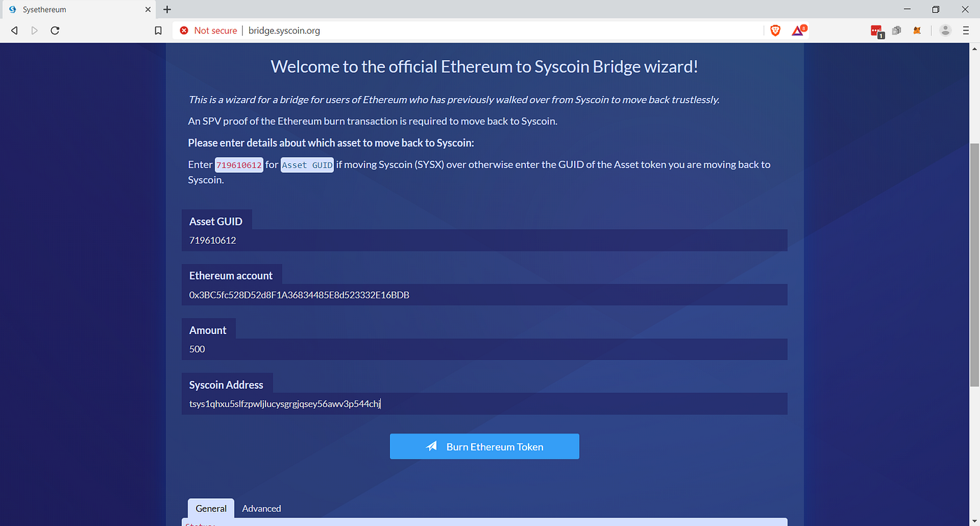Go back to previous page
This screenshot has width=980, height=526.
[14, 30]
